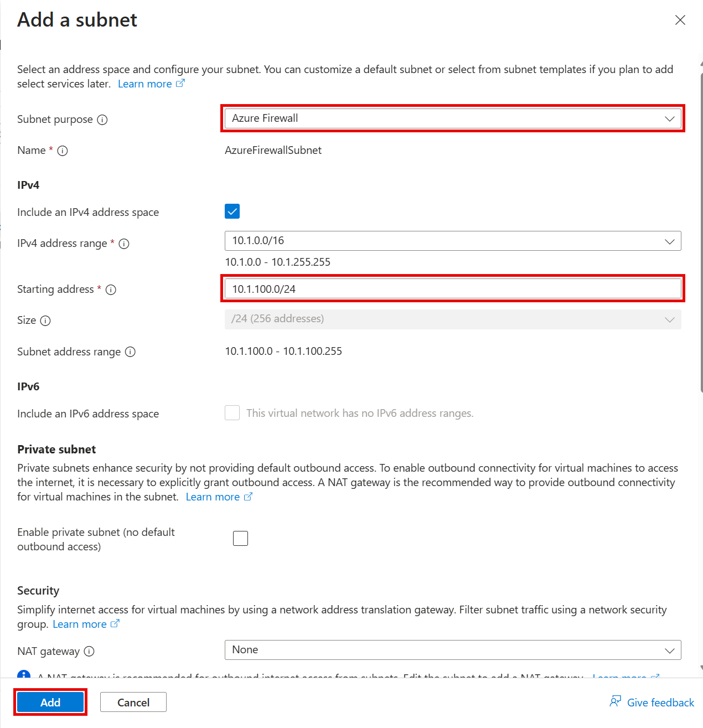Open the Subnet purpose info tooltip
This screenshot has width=703, height=728.
point(103,119)
